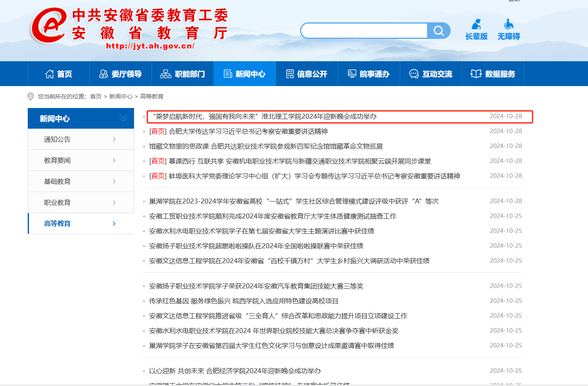Image resolution: width=588 pixels, height=386 pixels.
Task: Open the 信息公开 navigation tab
Action: pos(307,74)
